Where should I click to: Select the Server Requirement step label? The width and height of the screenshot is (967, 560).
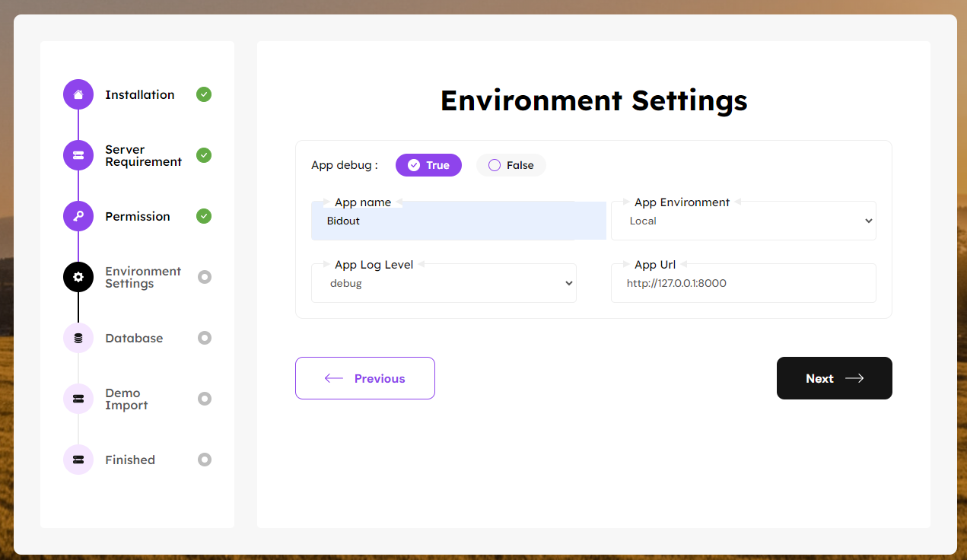pyautogui.click(x=143, y=155)
